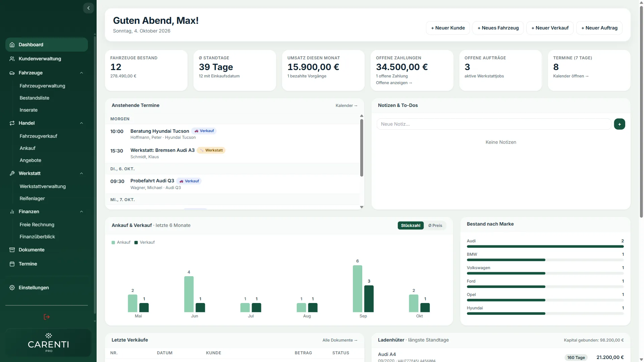Viewport: 644px width, 362px height.
Task: Click the Carenti Pro logo
Action: tap(48, 343)
